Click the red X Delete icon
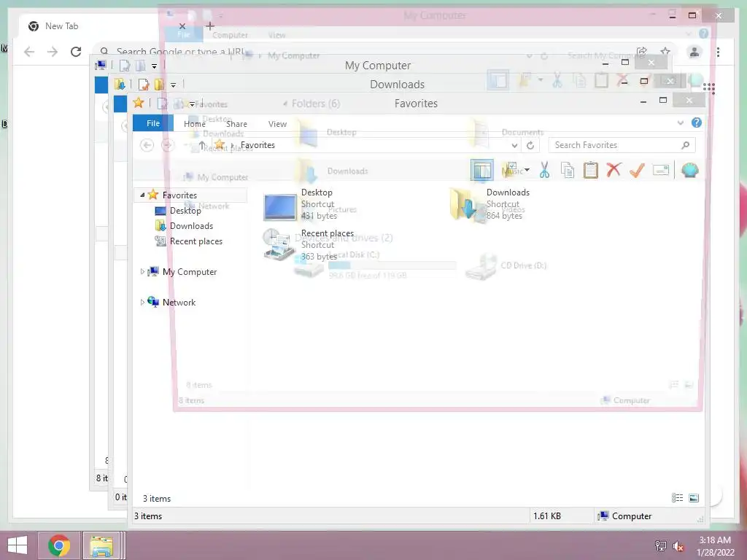 [x=614, y=169]
